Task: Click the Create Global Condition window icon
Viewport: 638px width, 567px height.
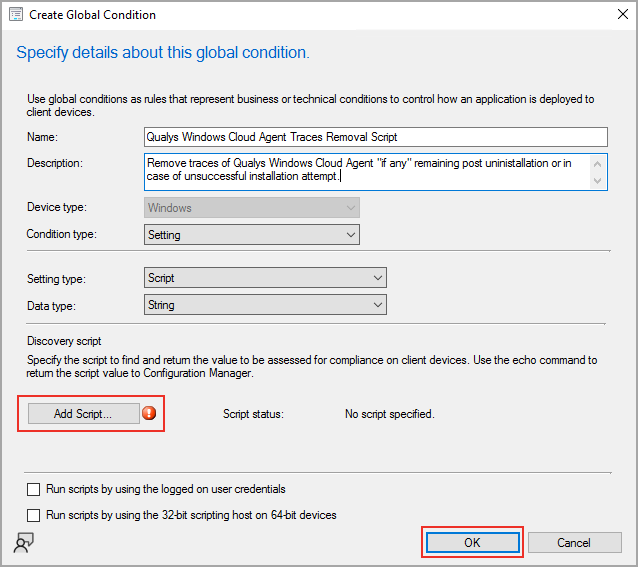Action: 16,14
